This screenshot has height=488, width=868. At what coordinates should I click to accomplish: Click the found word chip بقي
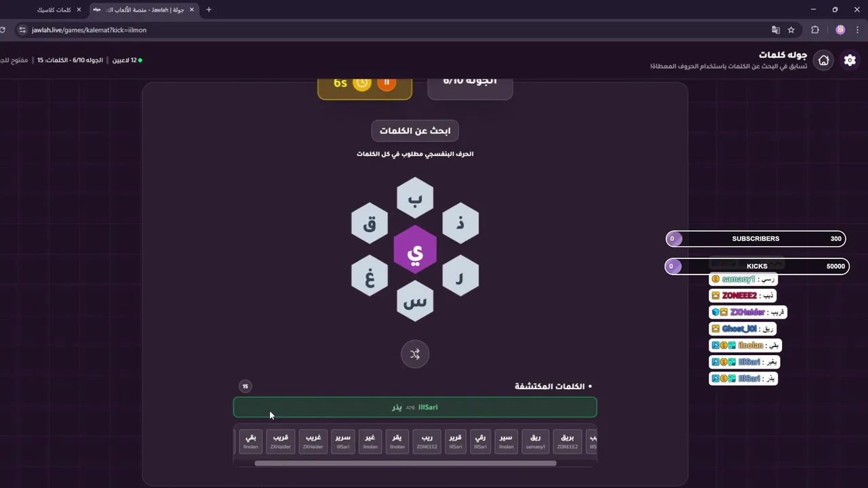click(x=251, y=441)
